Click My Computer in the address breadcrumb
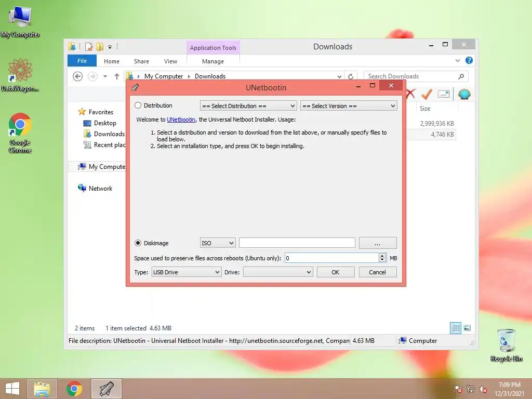Viewport: 532px width, 399px height. 164,76
